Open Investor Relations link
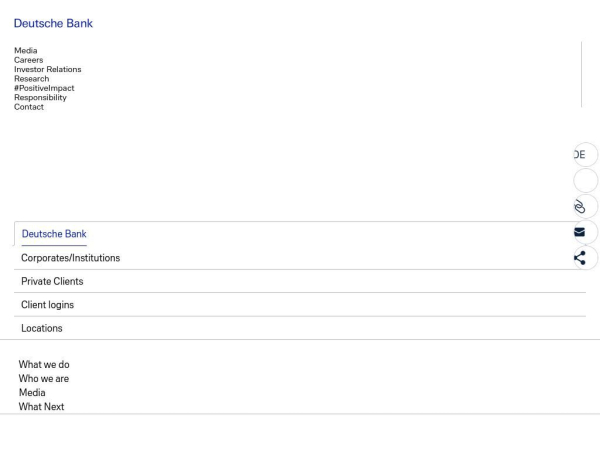 click(48, 70)
